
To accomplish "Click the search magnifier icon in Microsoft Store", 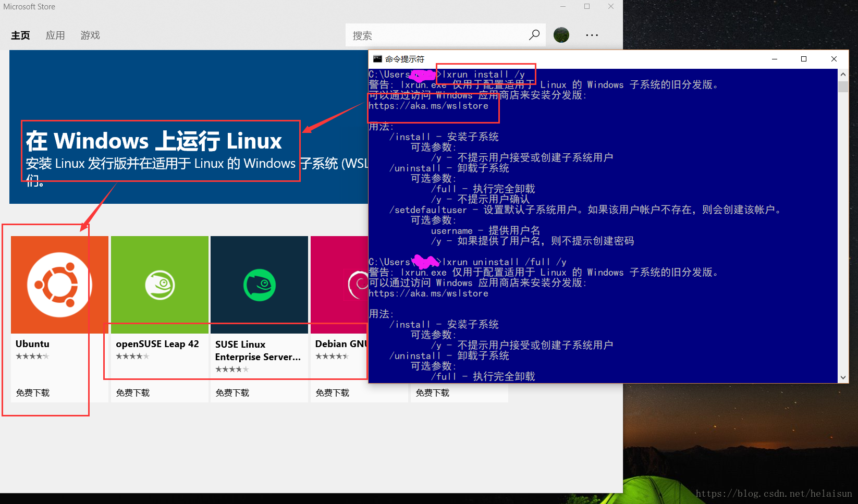I will tap(534, 35).
